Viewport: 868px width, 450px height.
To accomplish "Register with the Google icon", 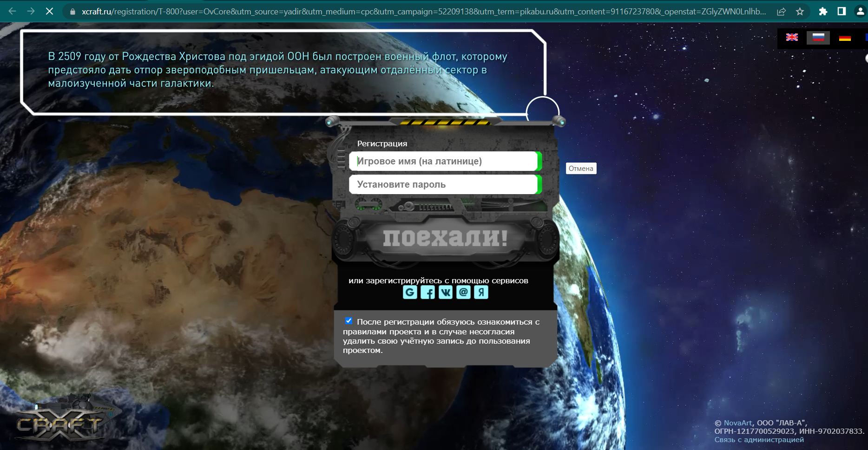I will pyautogui.click(x=410, y=292).
